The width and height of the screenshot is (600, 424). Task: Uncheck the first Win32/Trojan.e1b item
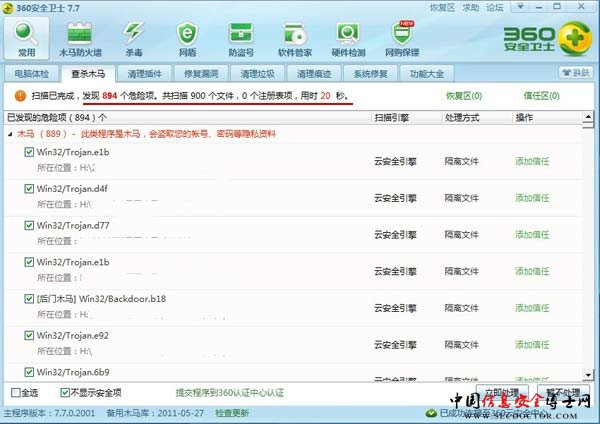(x=29, y=152)
